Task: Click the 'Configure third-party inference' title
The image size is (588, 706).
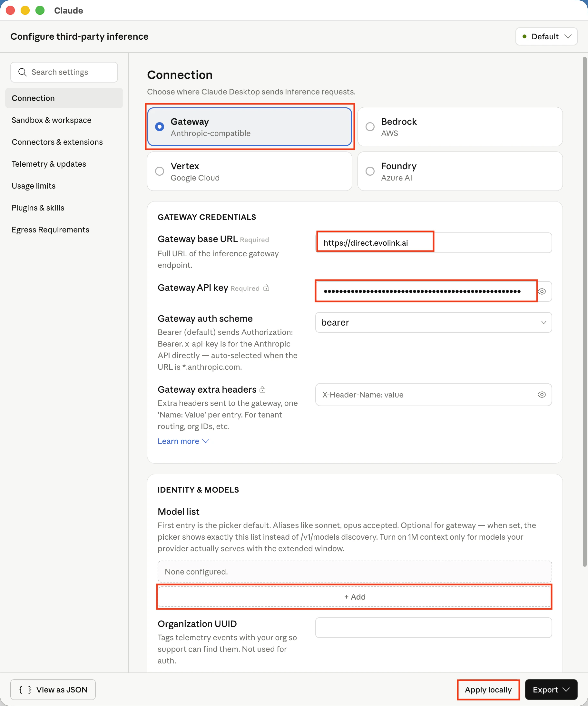Action: tap(79, 36)
